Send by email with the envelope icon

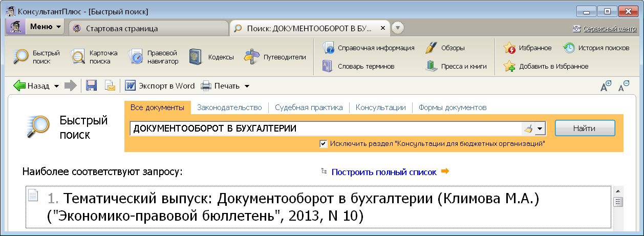click(x=110, y=86)
